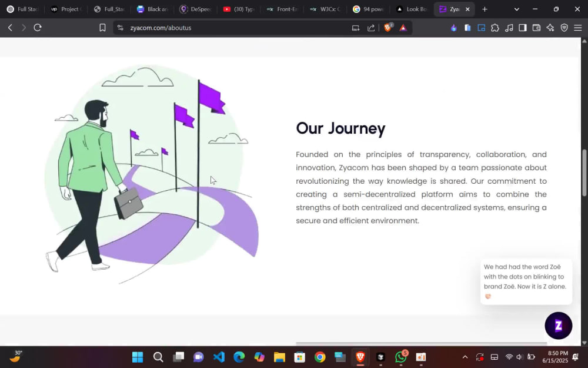Open Brave Rewards triangle icon

pyautogui.click(x=403, y=28)
